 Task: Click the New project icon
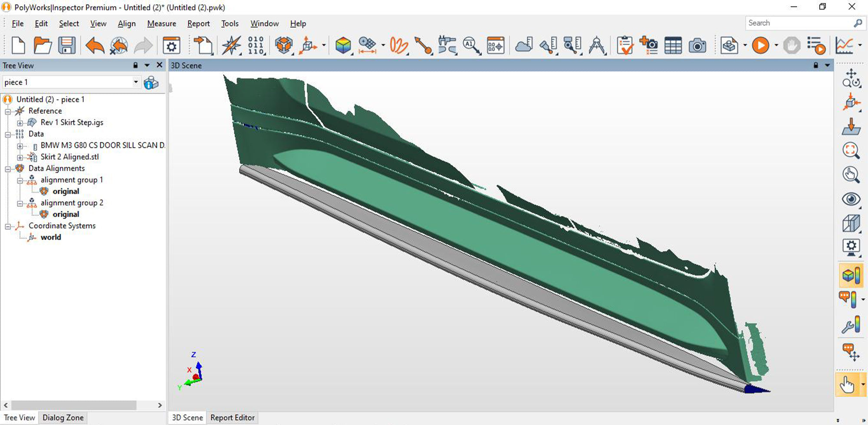coord(18,46)
